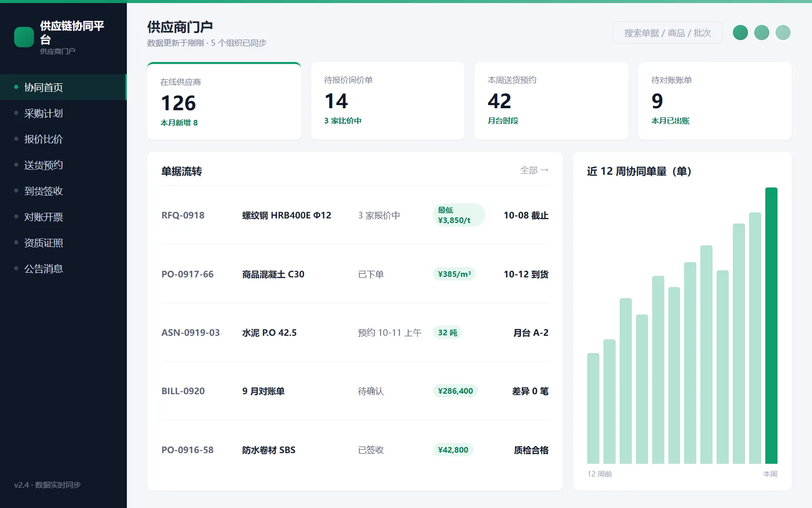The width and height of the screenshot is (812, 508).
Task: Open the 在线供应商 126 stat card
Action: pos(224,101)
